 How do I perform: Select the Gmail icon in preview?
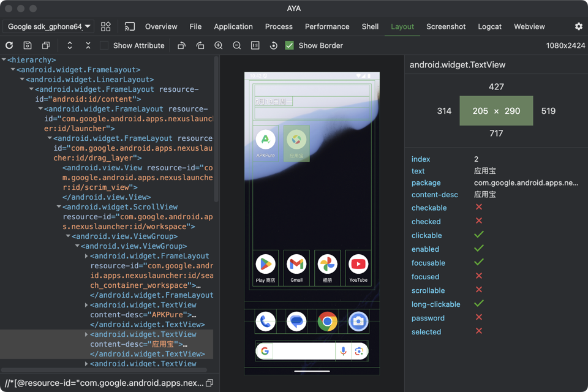296,268
